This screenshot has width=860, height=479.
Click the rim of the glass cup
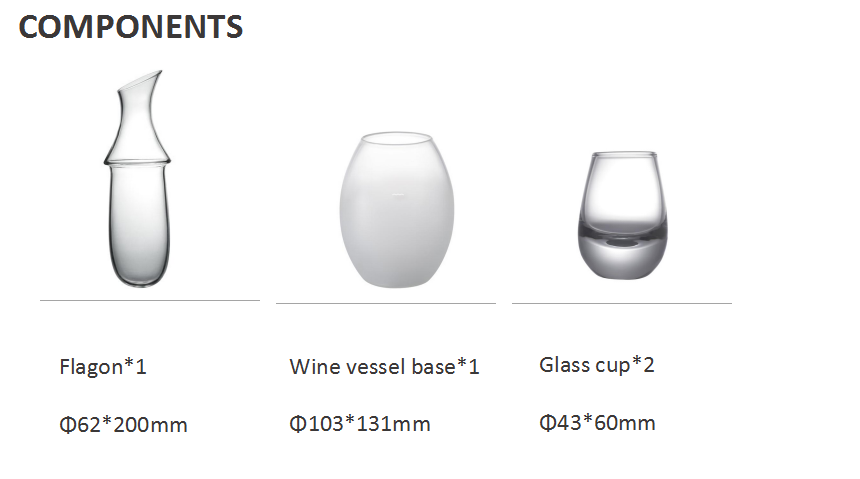624,154
